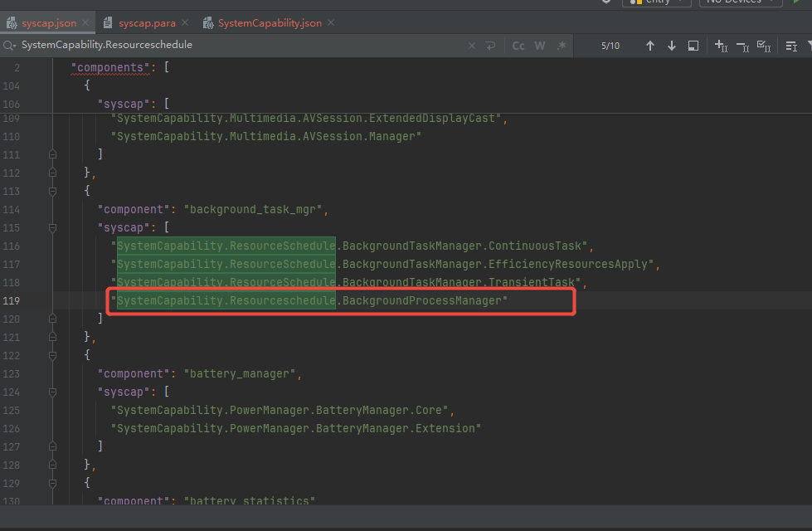This screenshot has height=531, width=812.
Task: Collapse syscap array at line 124
Action: pyautogui.click(x=52, y=392)
